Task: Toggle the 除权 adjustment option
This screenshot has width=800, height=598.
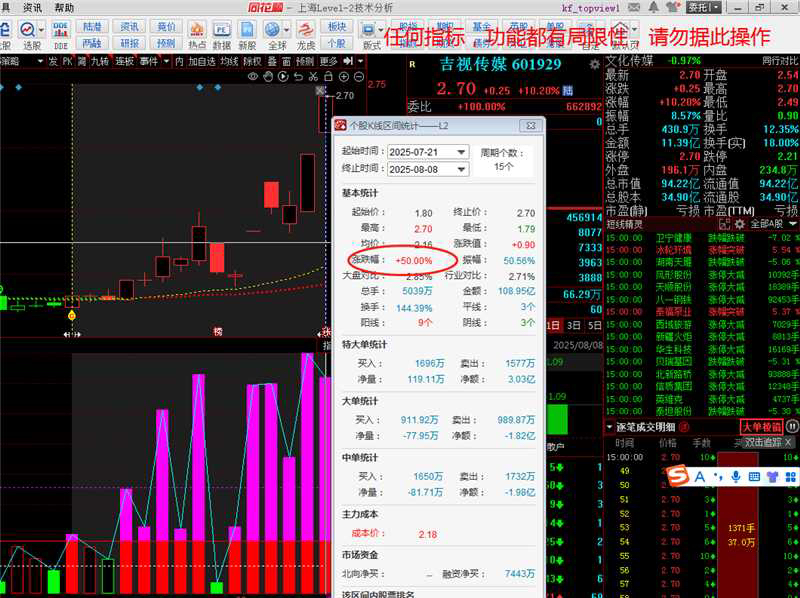Action: point(252,61)
